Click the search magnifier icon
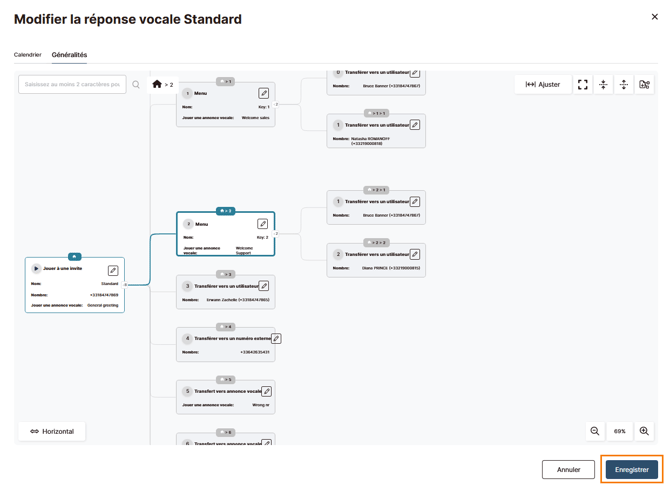 [x=136, y=85]
